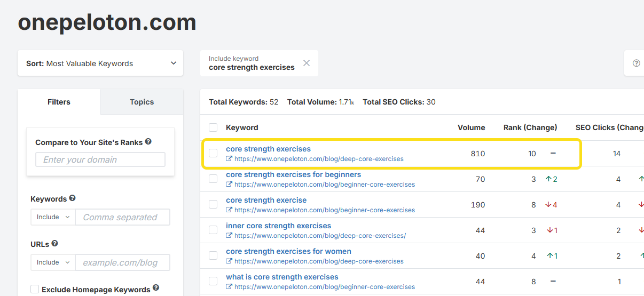Click the Keywords help question mark icon
Viewport: 644px width, 296px height.
pyautogui.click(x=72, y=198)
